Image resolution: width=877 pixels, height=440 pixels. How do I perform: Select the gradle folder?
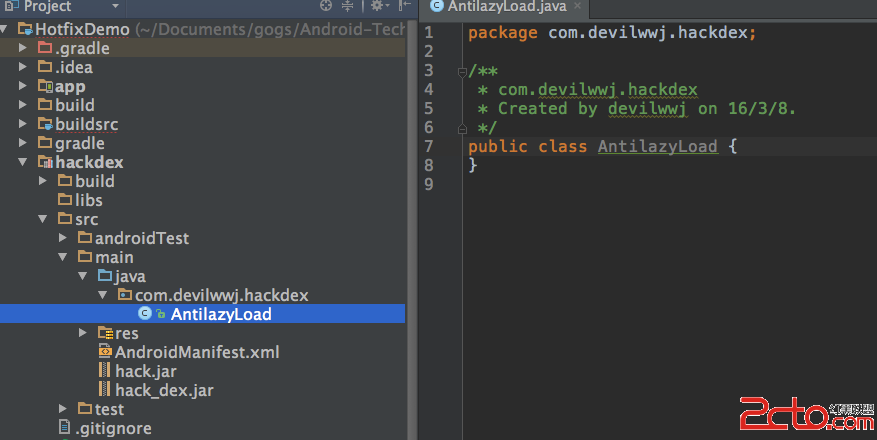(x=79, y=144)
